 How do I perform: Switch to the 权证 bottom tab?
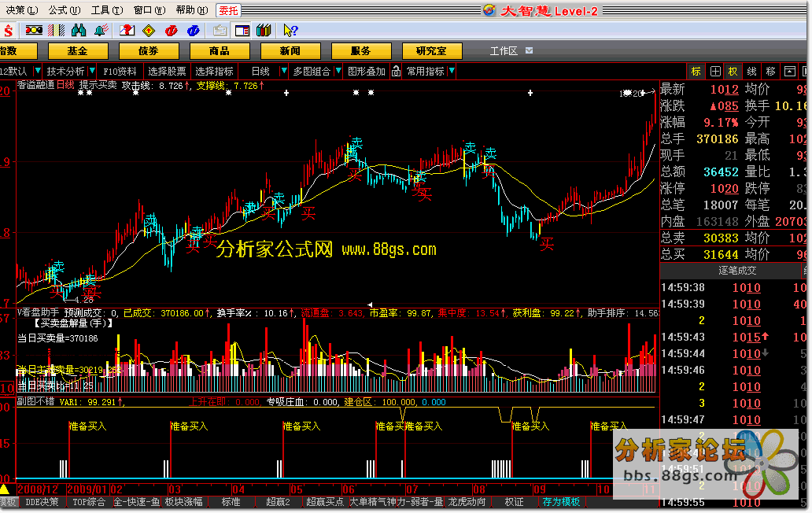pyautogui.click(x=515, y=502)
